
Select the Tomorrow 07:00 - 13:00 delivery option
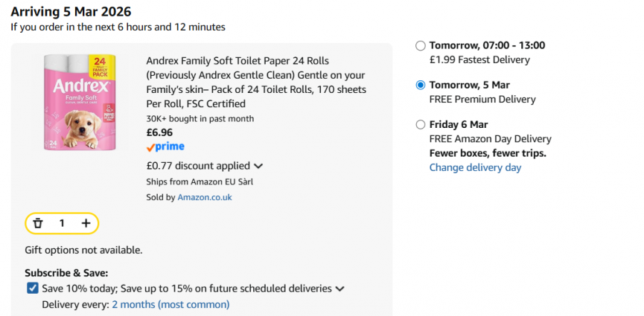pyautogui.click(x=421, y=45)
